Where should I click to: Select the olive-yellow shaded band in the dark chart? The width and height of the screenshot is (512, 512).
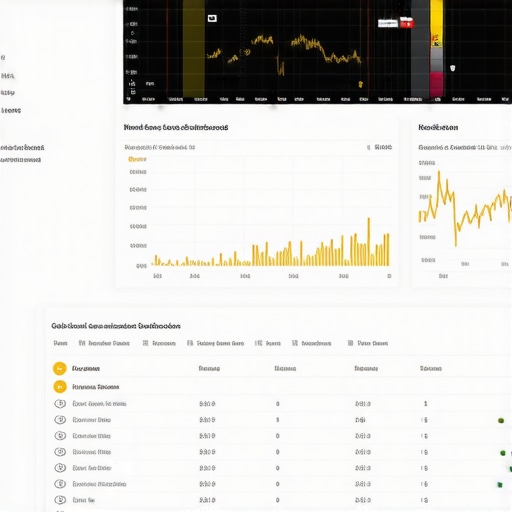pyautogui.click(x=194, y=48)
